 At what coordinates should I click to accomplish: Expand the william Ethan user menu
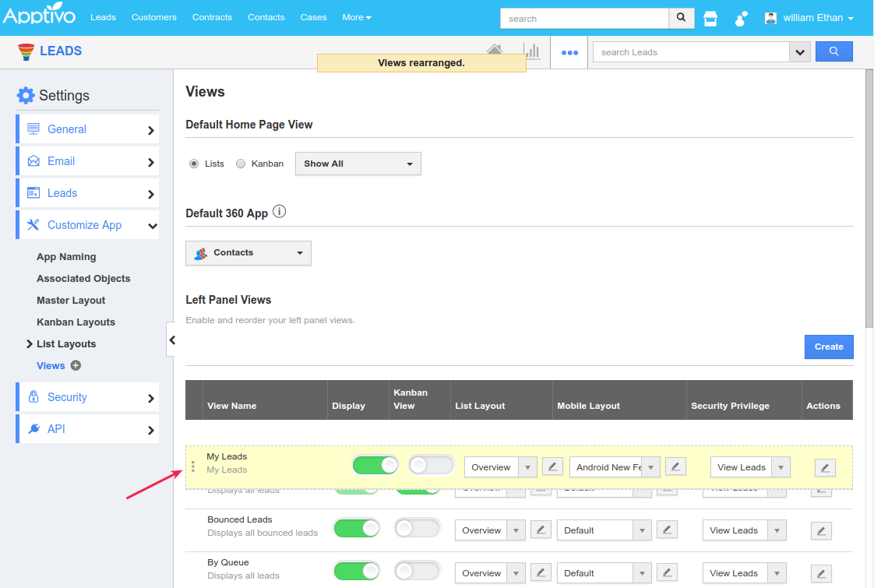coord(810,18)
